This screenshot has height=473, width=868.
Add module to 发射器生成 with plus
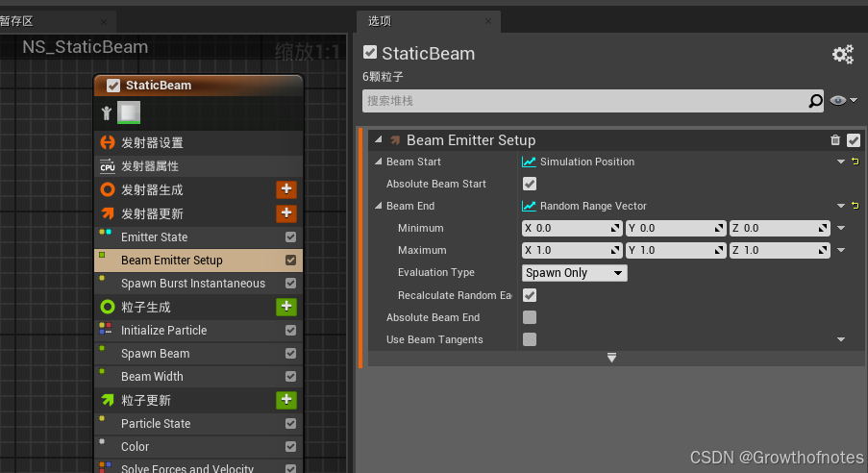[x=286, y=189]
